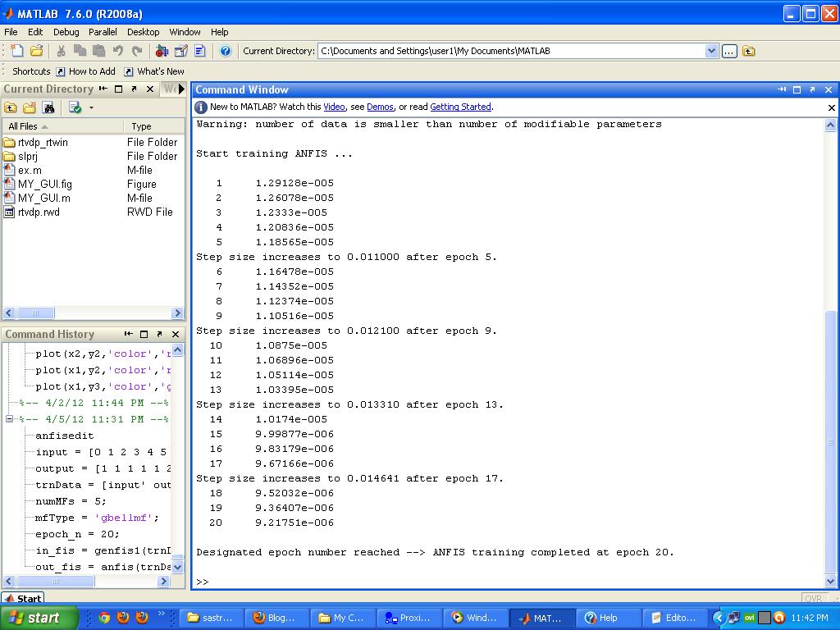The image size is (840, 630).
Task: Create new folder in Current Directory panel
Action: 30,107
